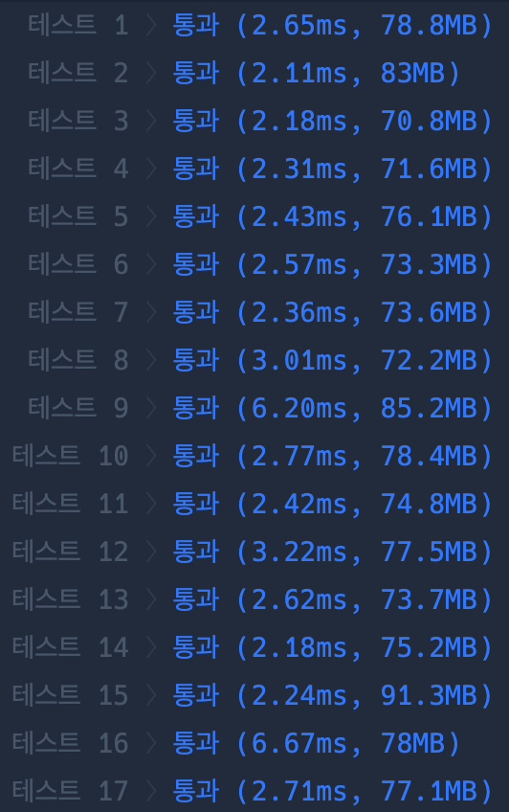Viewport: 509px width, 812px height.
Task: Click the chevron arrow beside 테스트 9
Action: click(x=151, y=408)
